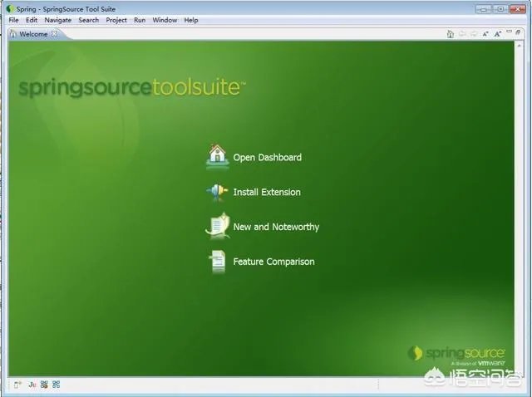Click the Install Extension plug icon
This screenshot has height=397, width=532.
coord(217,191)
